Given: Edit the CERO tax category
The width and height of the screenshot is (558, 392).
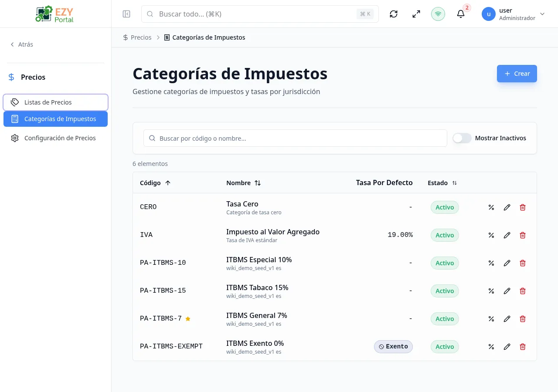Looking at the screenshot, I should coord(507,207).
